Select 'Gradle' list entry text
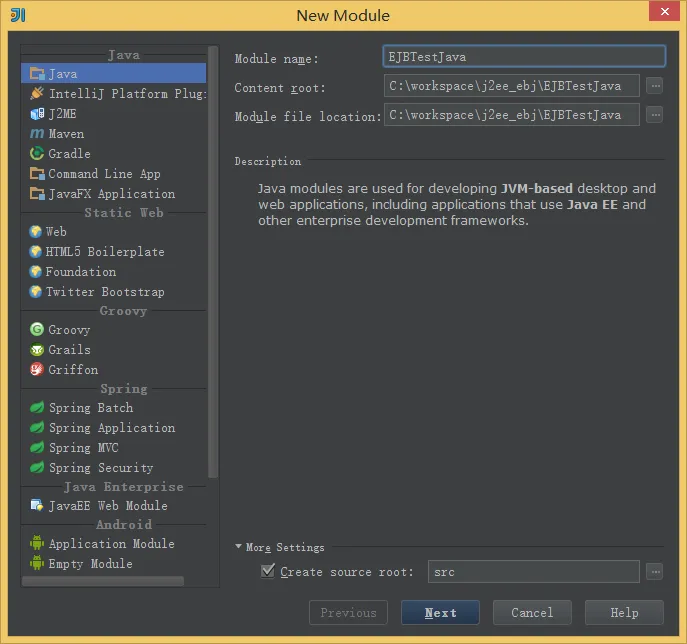 [69, 153]
